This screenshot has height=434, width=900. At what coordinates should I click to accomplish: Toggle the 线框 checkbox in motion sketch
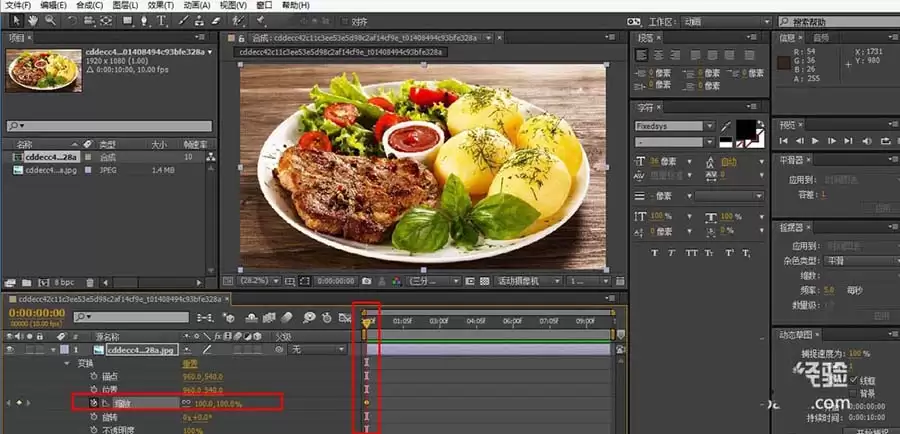[854, 380]
